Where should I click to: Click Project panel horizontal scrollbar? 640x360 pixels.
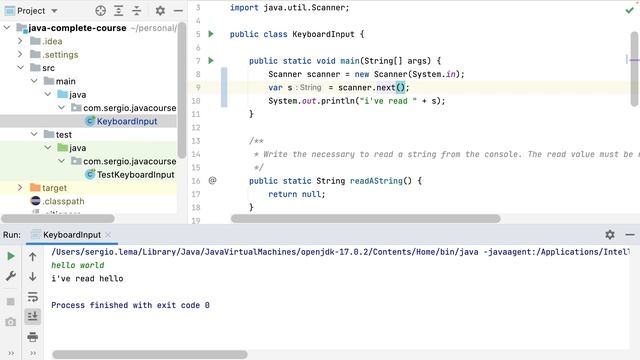(58, 219)
